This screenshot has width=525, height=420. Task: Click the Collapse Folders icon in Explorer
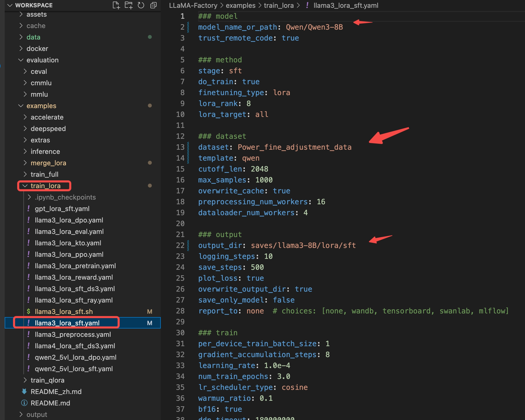(x=153, y=5)
